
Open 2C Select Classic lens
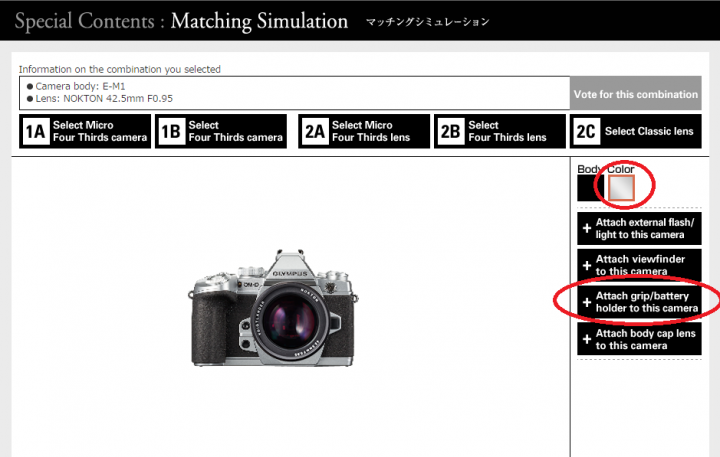point(636,131)
